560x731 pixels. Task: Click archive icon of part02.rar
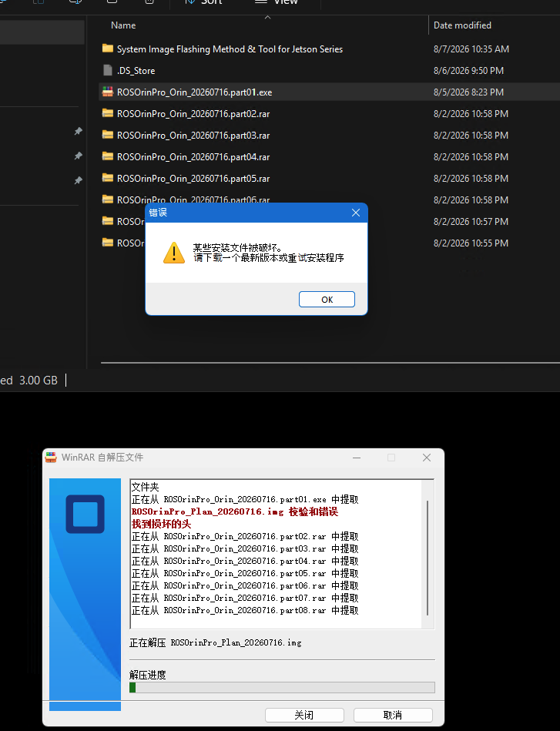(x=108, y=112)
